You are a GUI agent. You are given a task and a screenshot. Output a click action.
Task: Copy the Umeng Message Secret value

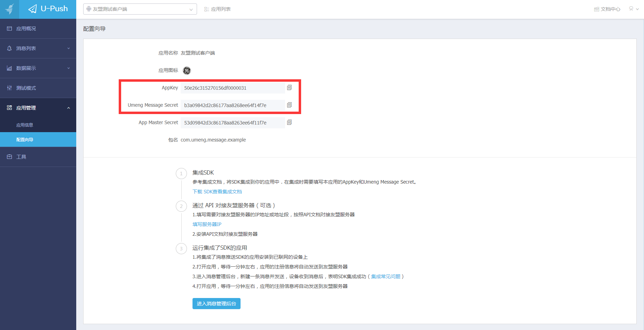coord(289,105)
